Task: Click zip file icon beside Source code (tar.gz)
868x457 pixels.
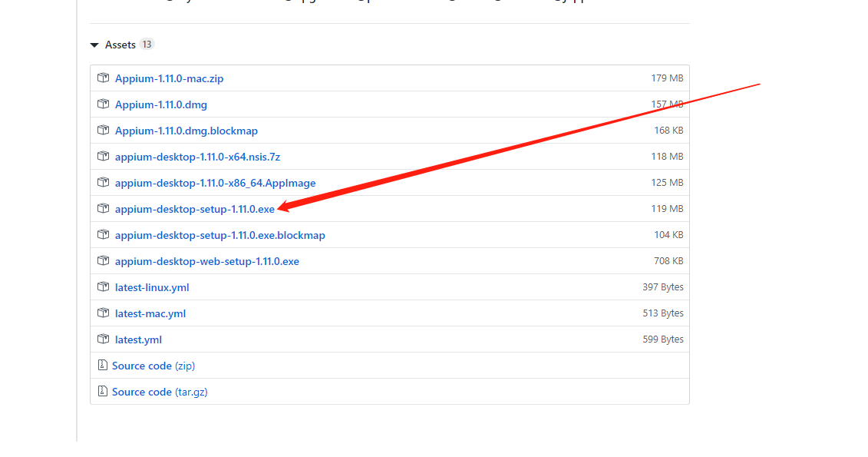Action: 102,390
